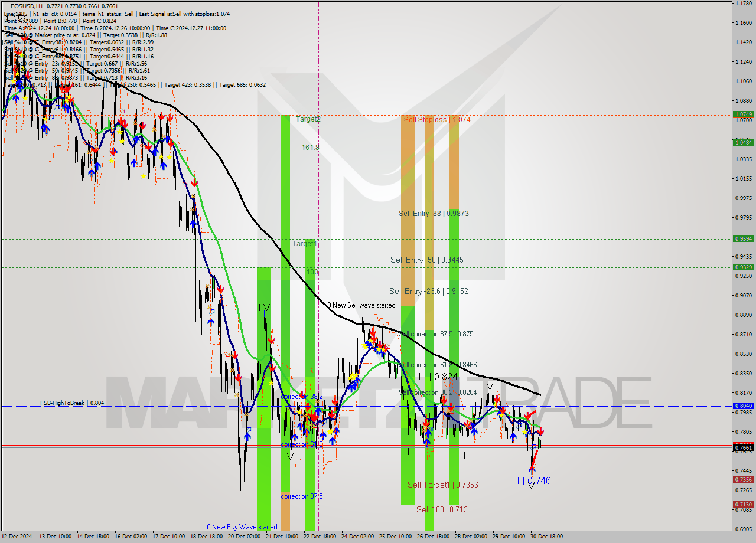Click the 'Sell correction 87.5 | 0.8751' label

click(x=438, y=333)
